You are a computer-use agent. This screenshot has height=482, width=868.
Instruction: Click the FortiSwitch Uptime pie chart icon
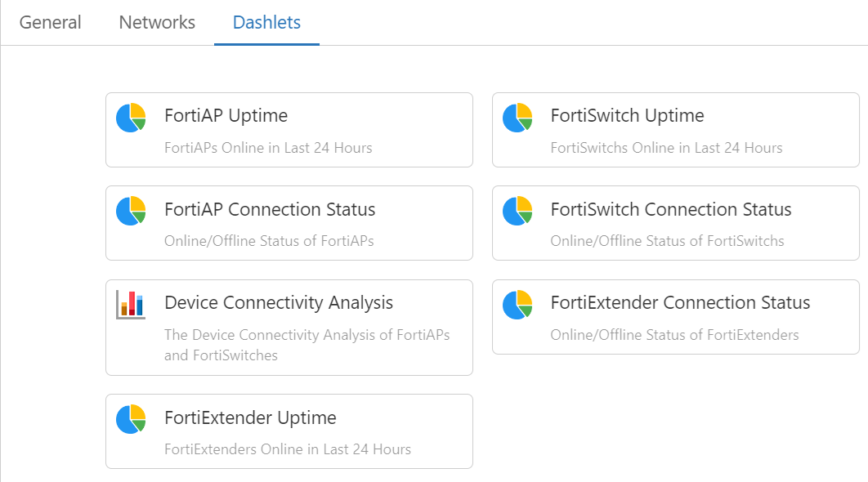coord(517,118)
